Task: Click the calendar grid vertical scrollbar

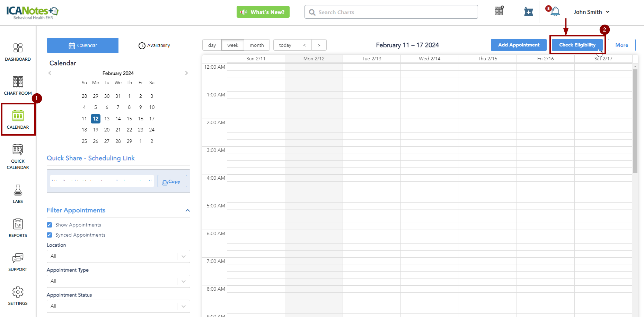Action: click(635, 121)
